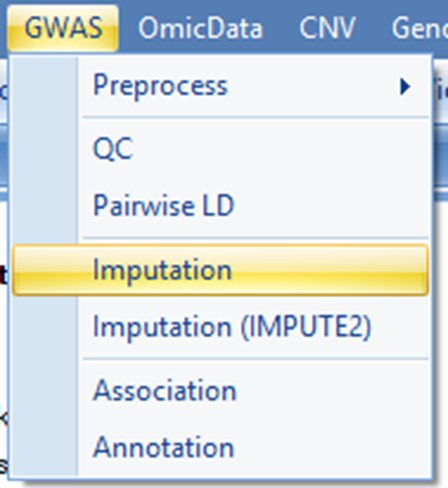The width and height of the screenshot is (448, 488).
Task: Select Pairwise LD from the menu
Action: point(220,205)
